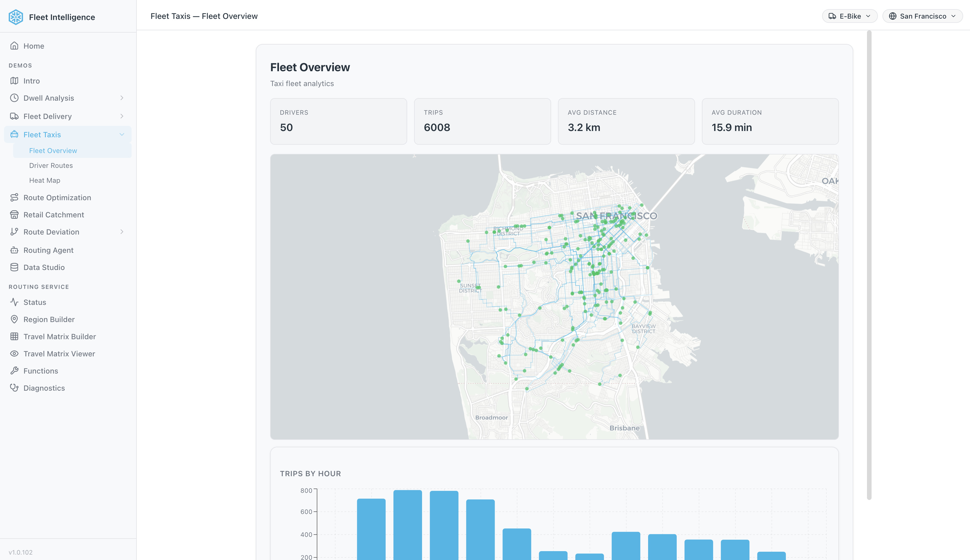The image size is (970, 560).
Task: Expand the Fleet Delivery section chevron
Action: pos(122,116)
